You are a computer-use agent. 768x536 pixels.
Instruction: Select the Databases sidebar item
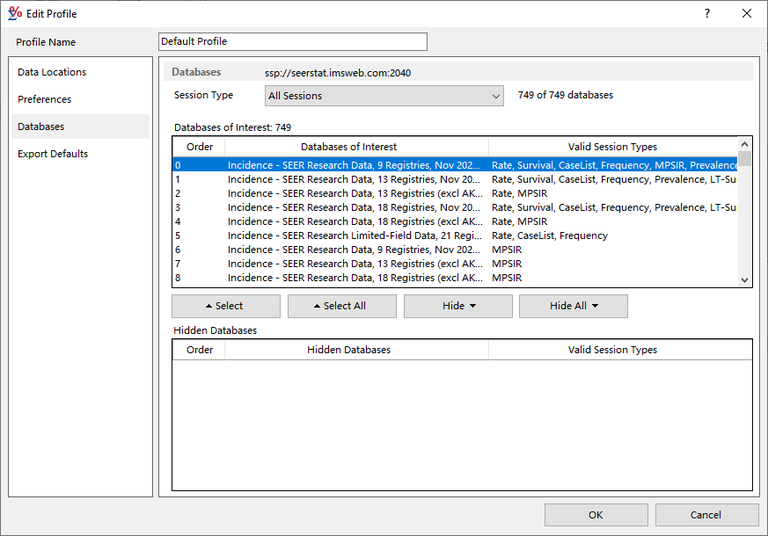[41, 127]
